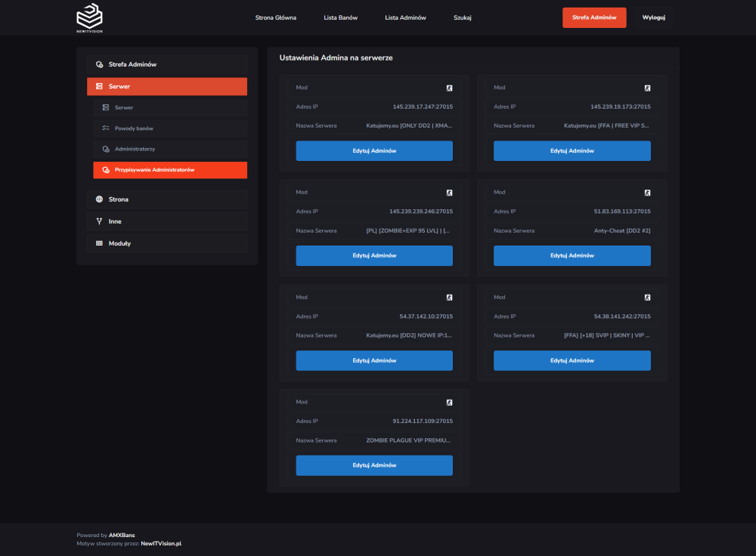Click the Moduły grid icon
756x556 pixels.
point(99,244)
